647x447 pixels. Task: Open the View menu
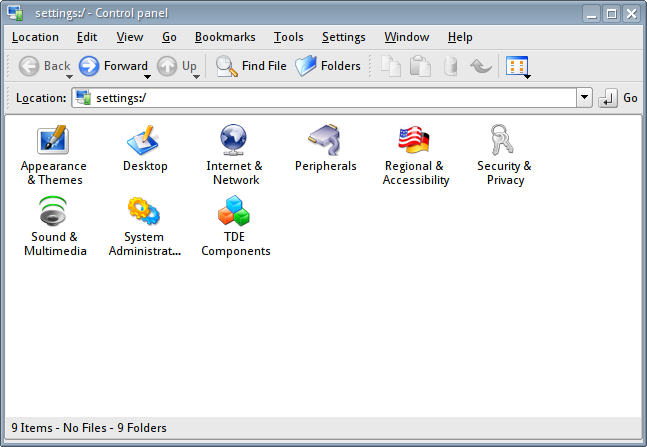130,37
